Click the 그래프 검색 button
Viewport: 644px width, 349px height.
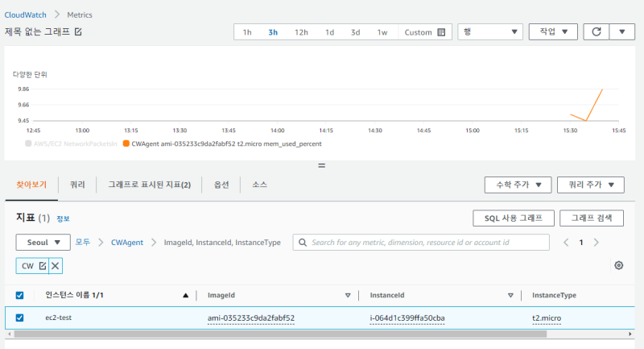click(592, 218)
